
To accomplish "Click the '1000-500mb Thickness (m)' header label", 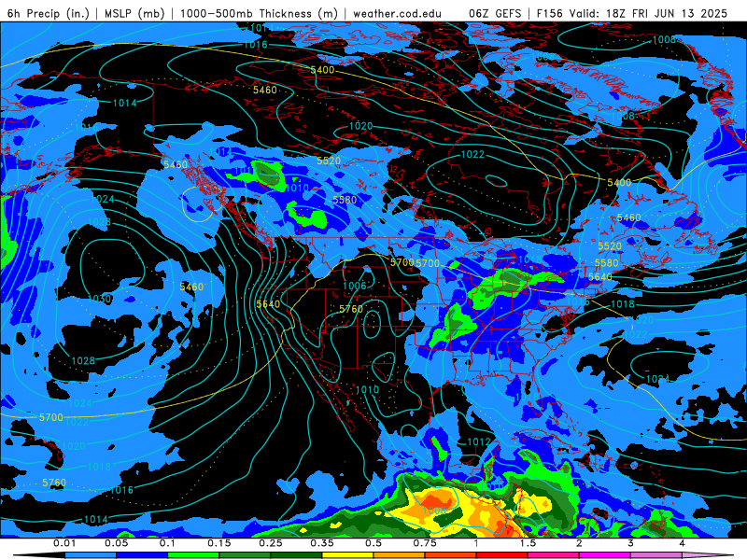I will point(259,13).
